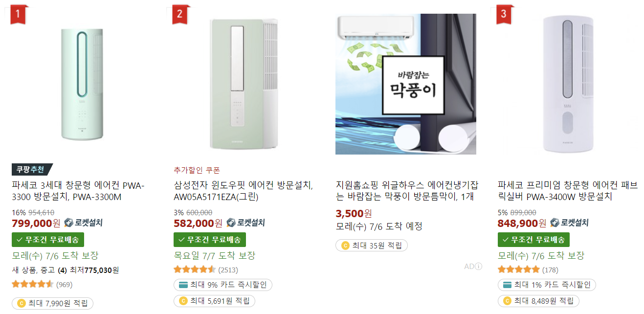Click the 쿠팡추천 badge
The image size is (644, 314).
(x=31, y=170)
